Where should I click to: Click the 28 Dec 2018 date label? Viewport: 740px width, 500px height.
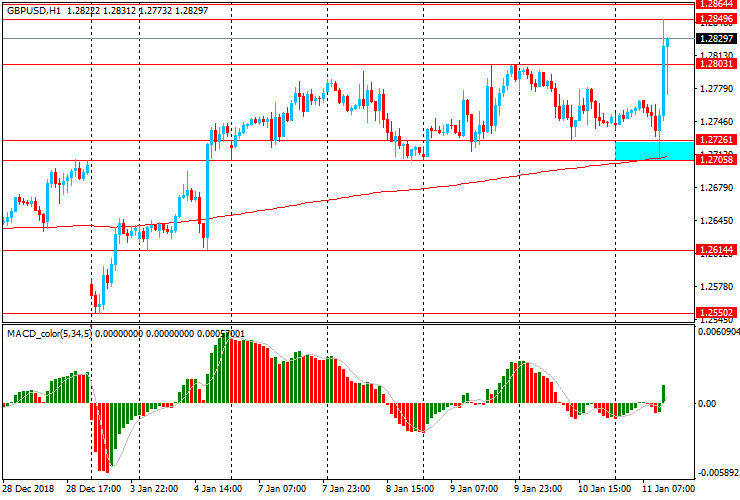pos(29,489)
